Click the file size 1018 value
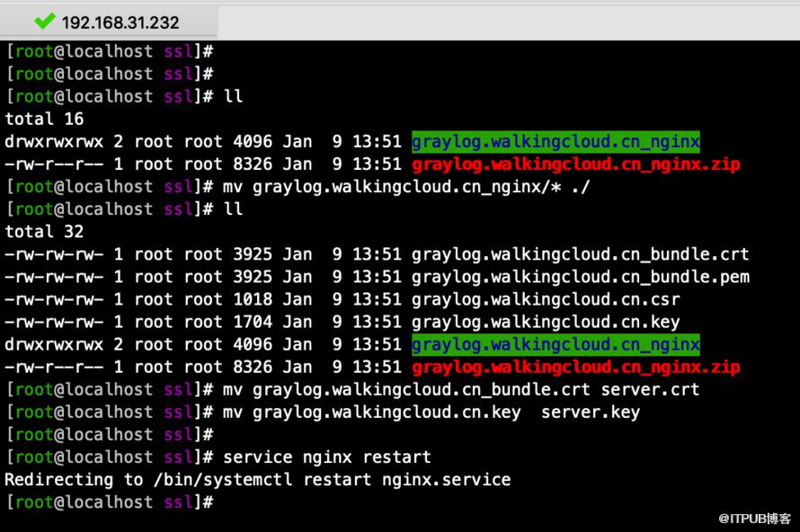The height and width of the screenshot is (532, 800). coord(253,299)
